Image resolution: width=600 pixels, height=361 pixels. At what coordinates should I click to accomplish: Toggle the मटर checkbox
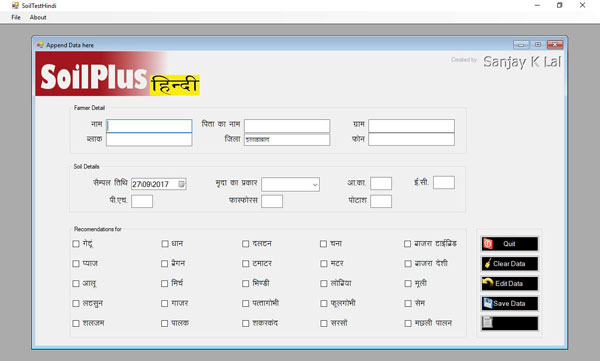pyautogui.click(x=324, y=264)
